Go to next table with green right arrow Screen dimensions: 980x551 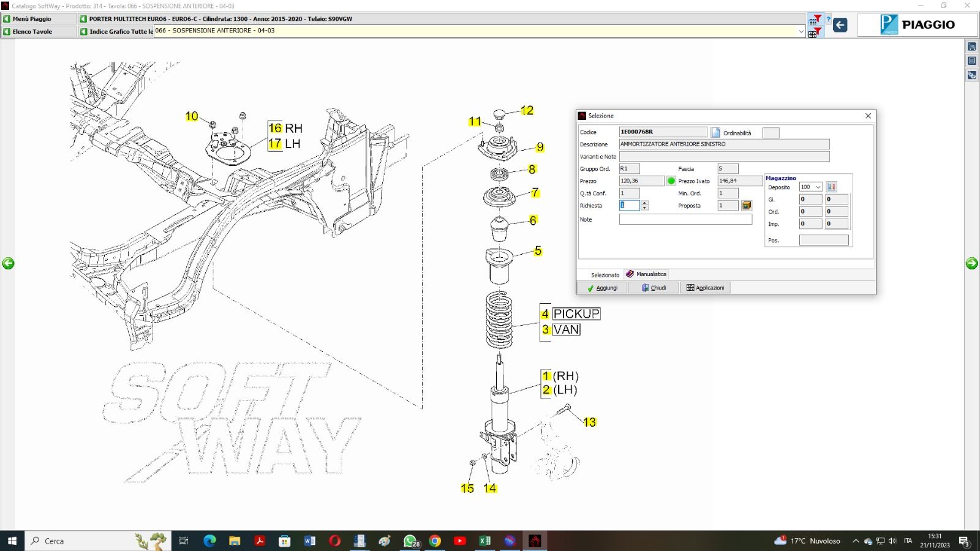tap(971, 263)
